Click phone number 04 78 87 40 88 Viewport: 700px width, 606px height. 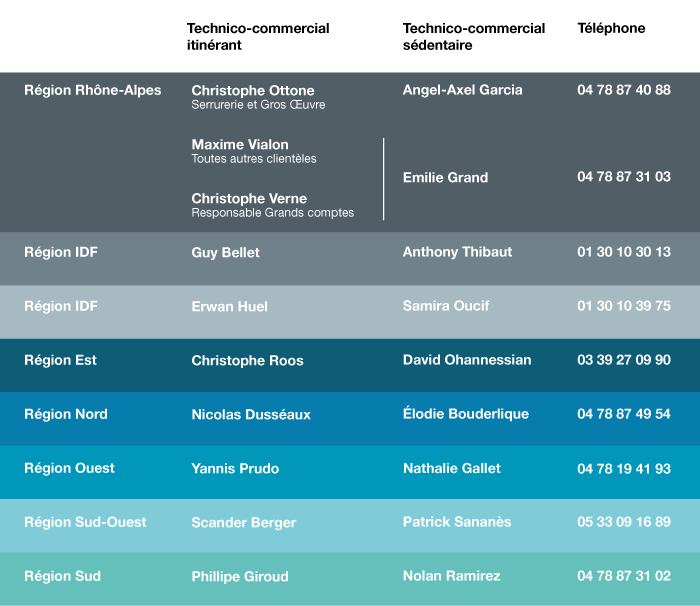(623, 90)
